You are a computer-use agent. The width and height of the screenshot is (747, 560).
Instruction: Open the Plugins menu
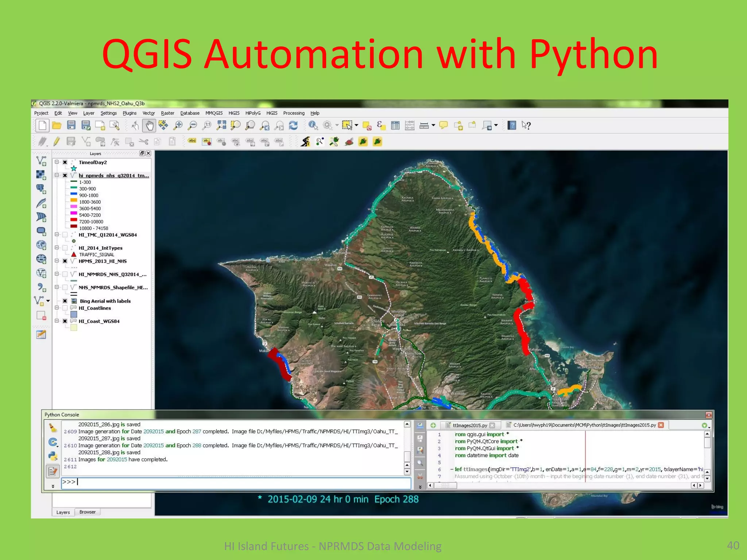pos(129,113)
